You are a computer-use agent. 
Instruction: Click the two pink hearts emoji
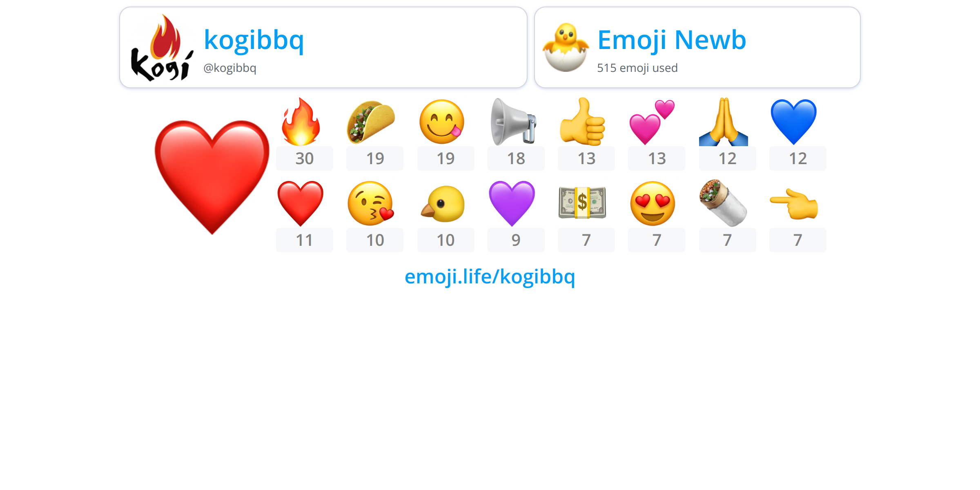point(652,122)
